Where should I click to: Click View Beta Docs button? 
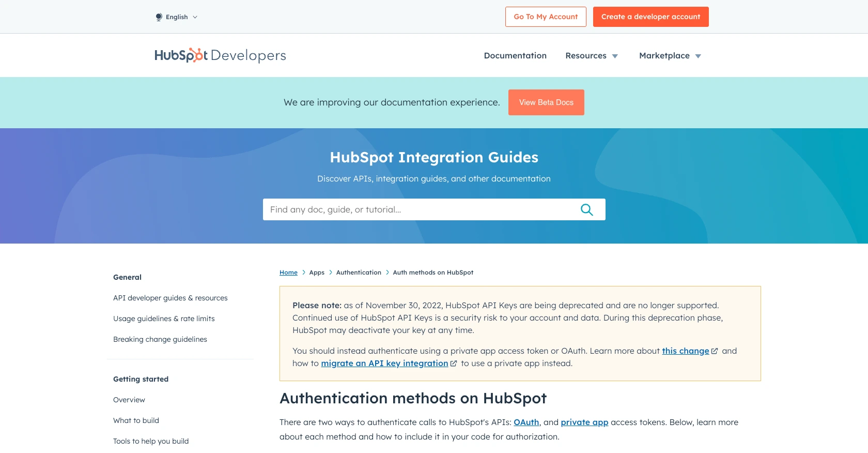pyautogui.click(x=546, y=102)
